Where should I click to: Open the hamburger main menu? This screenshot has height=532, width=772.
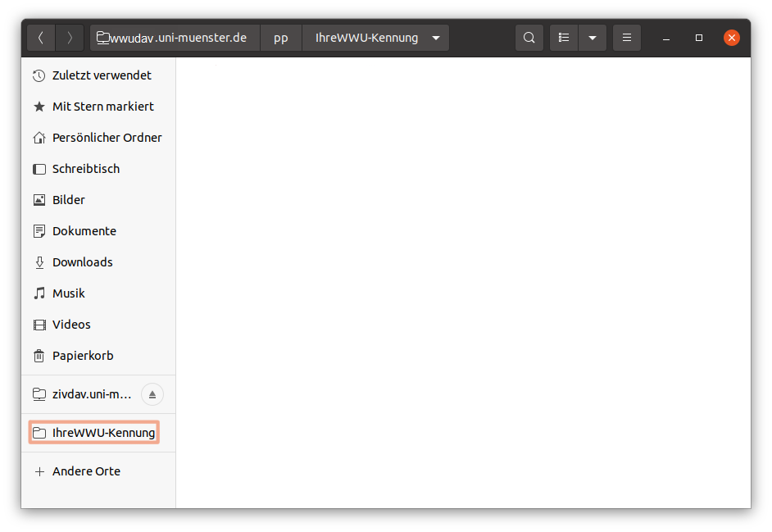point(627,38)
